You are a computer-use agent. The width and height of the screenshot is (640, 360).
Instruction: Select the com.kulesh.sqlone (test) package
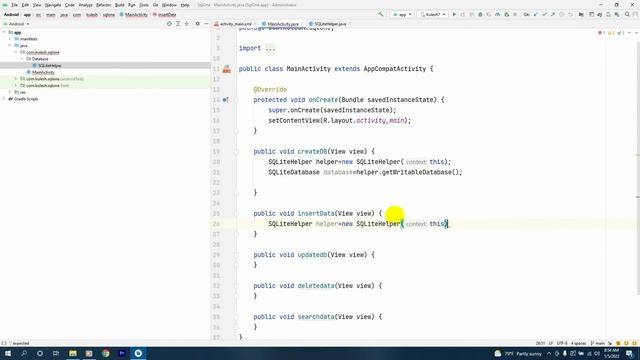coord(47,86)
